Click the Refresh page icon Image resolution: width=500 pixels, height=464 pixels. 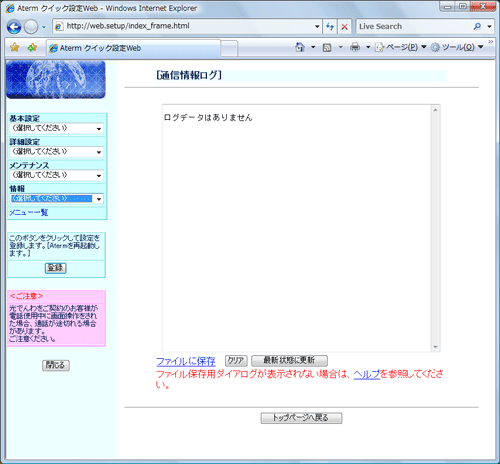pos(330,26)
